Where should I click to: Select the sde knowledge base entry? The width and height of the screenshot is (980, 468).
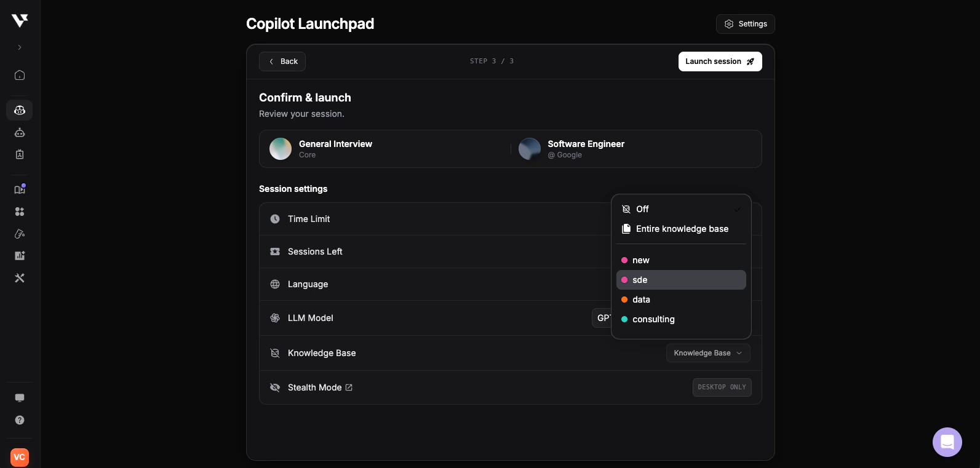[x=640, y=280]
